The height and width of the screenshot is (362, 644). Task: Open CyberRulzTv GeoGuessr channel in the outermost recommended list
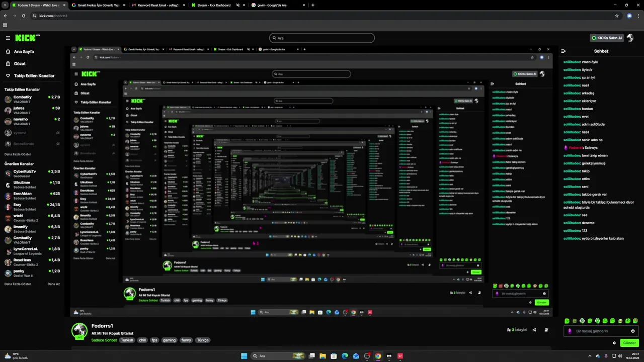coord(32,173)
